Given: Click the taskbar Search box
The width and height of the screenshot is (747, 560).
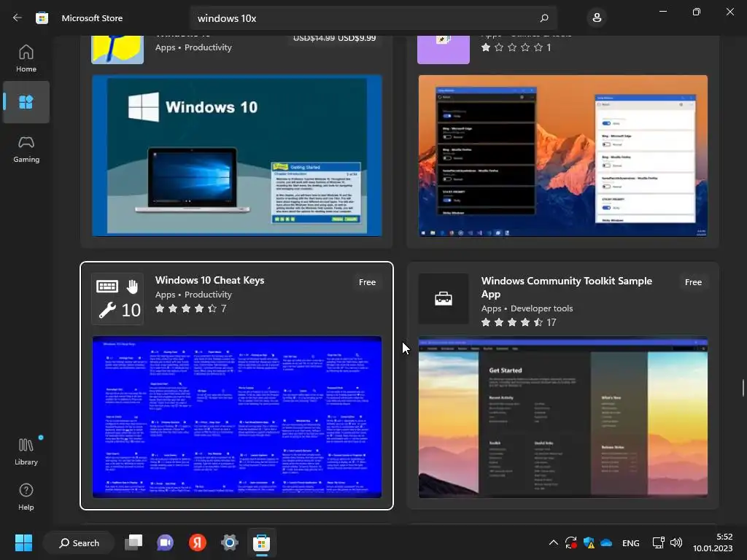Looking at the screenshot, I should coord(79,542).
